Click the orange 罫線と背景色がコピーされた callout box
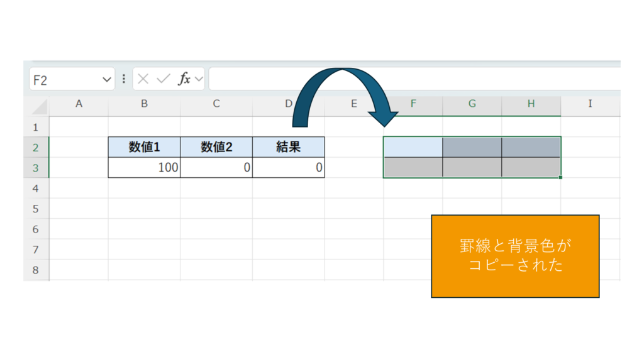 coord(515,256)
